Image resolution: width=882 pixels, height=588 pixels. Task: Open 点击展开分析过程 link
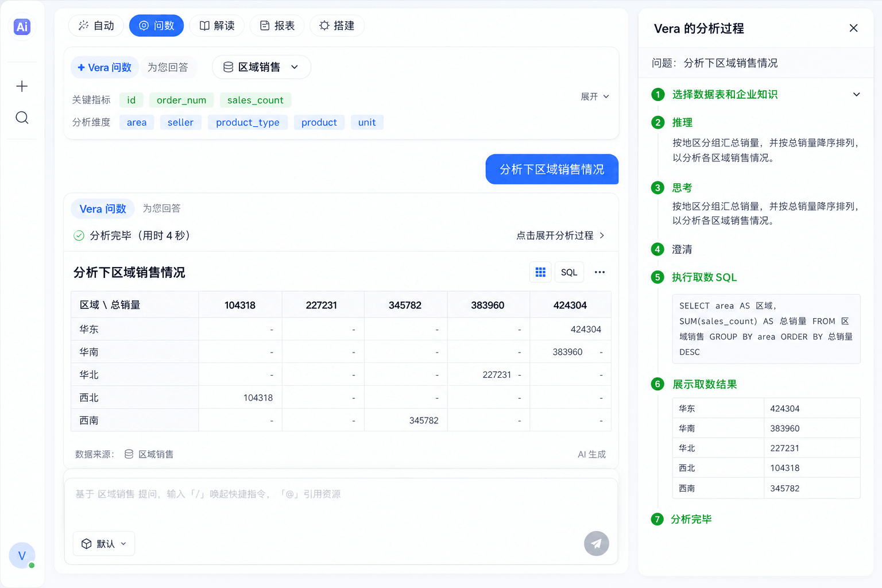click(x=560, y=235)
